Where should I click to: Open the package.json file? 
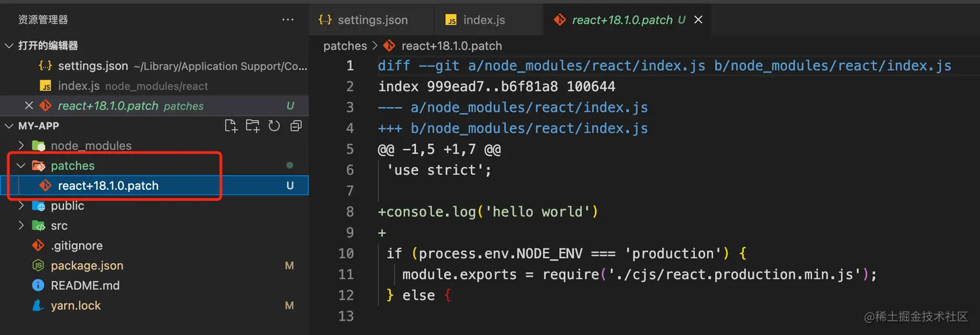[x=154, y=266]
